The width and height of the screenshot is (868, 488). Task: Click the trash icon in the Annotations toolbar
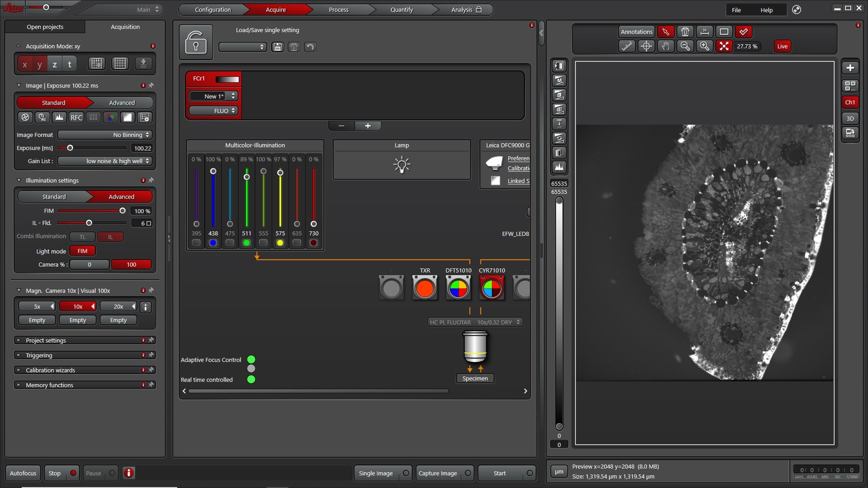pos(685,32)
